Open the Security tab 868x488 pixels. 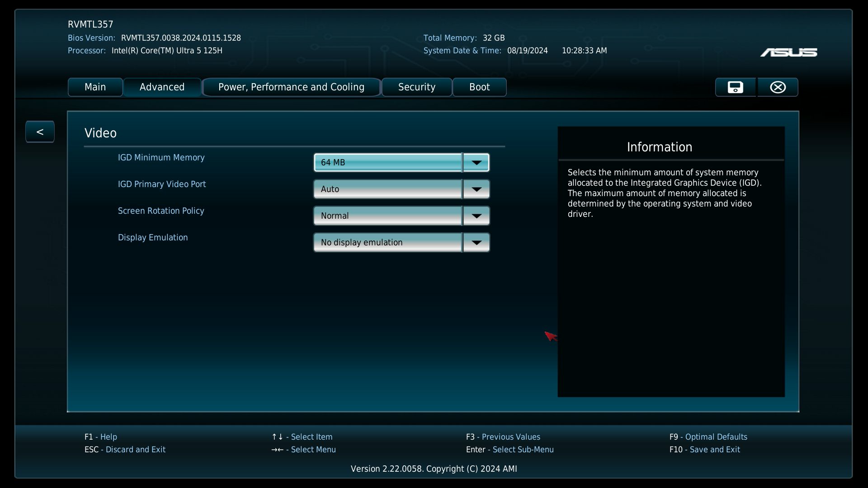click(x=416, y=87)
